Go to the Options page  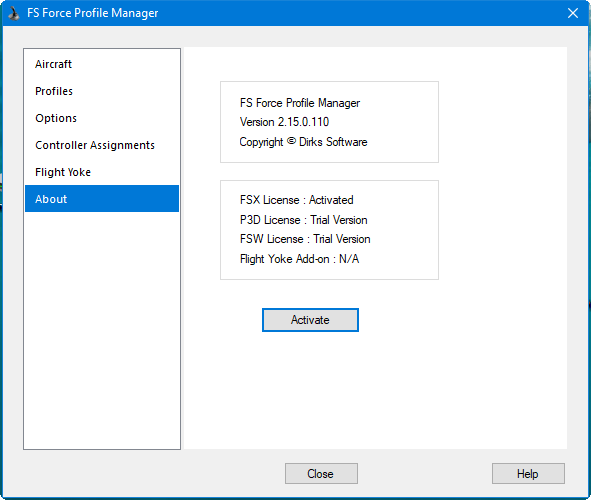(x=102, y=118)
